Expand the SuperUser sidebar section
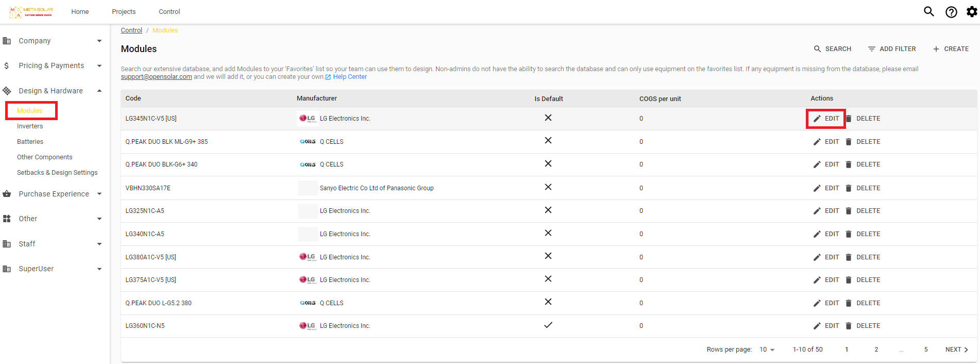Screen dimensions: 980x364 pyautogui.click(x=99, y=269)
